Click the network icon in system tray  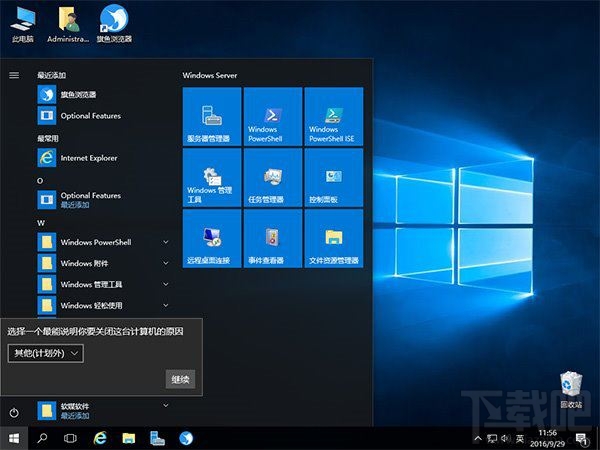[492, 439]
